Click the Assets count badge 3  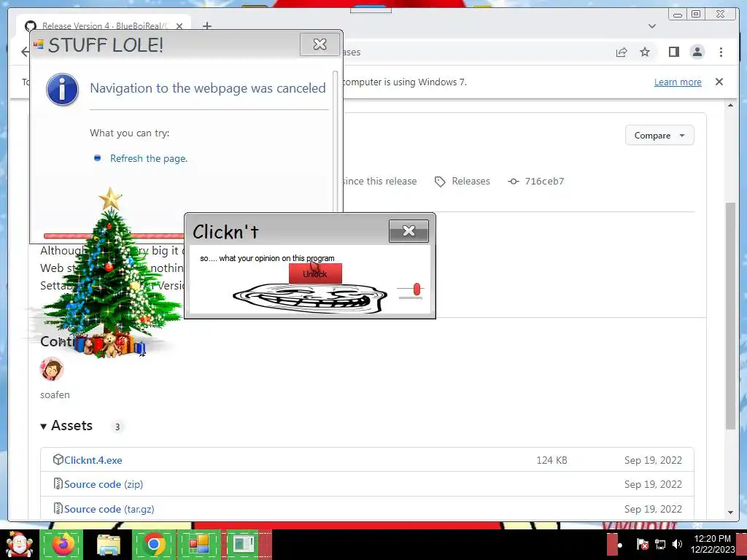117,427
